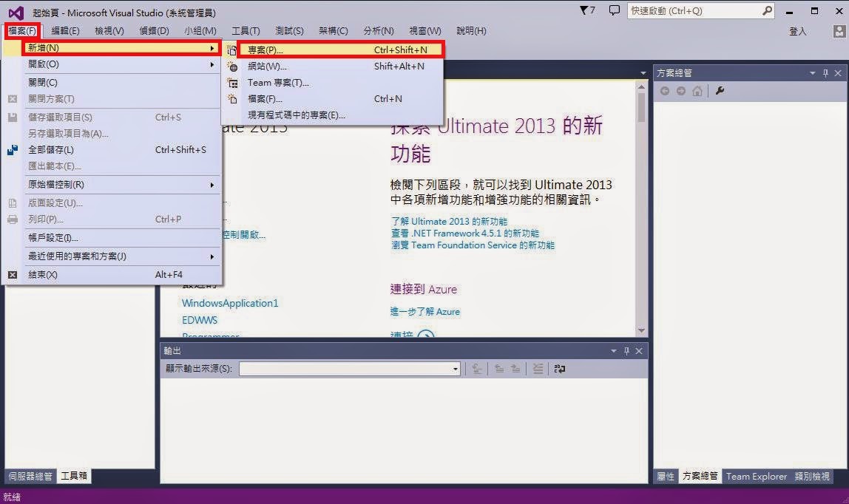Viewport: 849px width, 504px height.
Task: Switch to the 屬性 tab
Action: (x=666, y=477)
